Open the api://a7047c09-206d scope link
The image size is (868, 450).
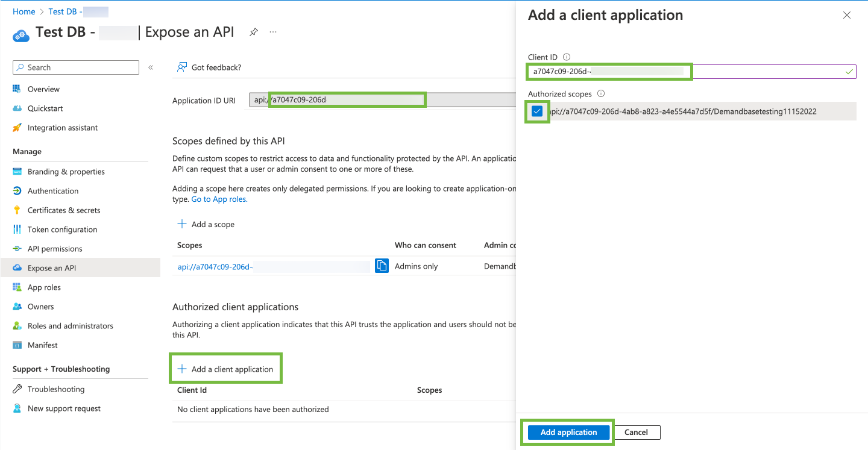(215, 266)
